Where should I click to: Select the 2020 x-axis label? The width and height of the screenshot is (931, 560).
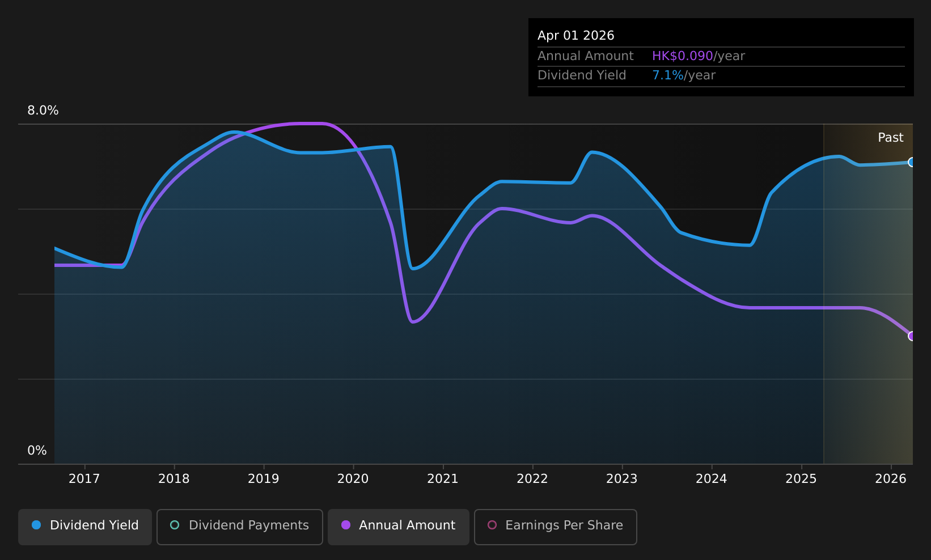point(353,479)
